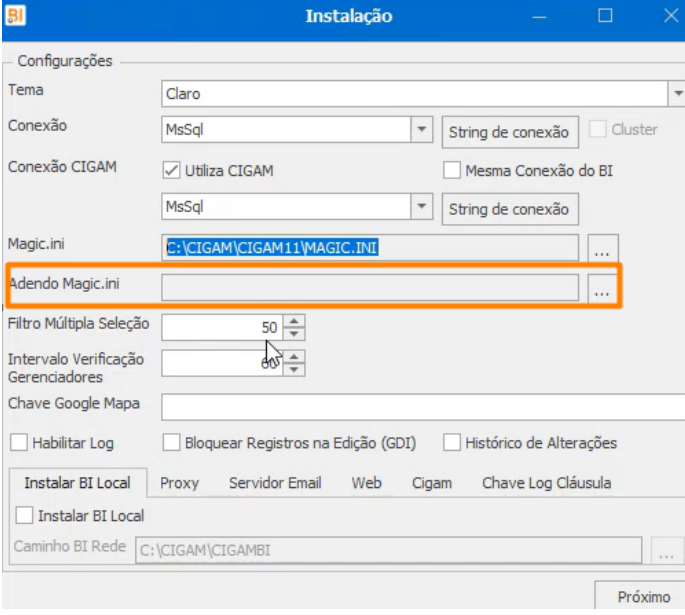685x615 pixels.
Task: Check the Habilitar Log option
Action: click(x=19, y=442)
